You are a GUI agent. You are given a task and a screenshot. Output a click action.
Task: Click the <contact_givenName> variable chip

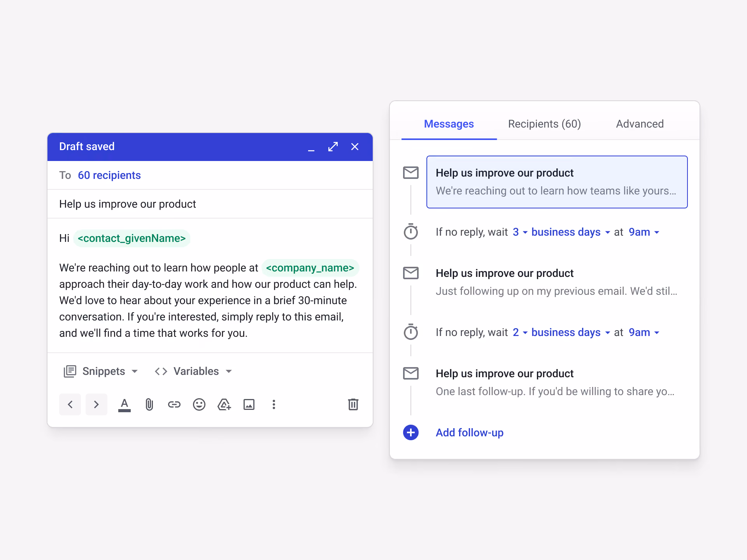132,238
